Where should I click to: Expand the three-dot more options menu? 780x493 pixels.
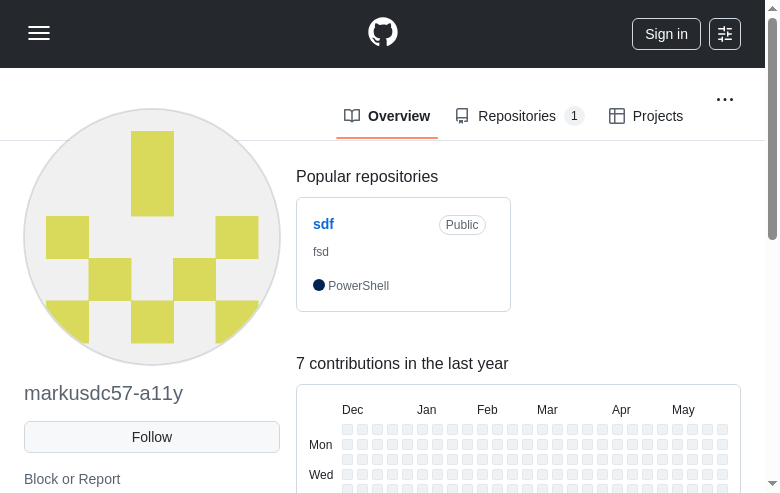coord(725,100)
